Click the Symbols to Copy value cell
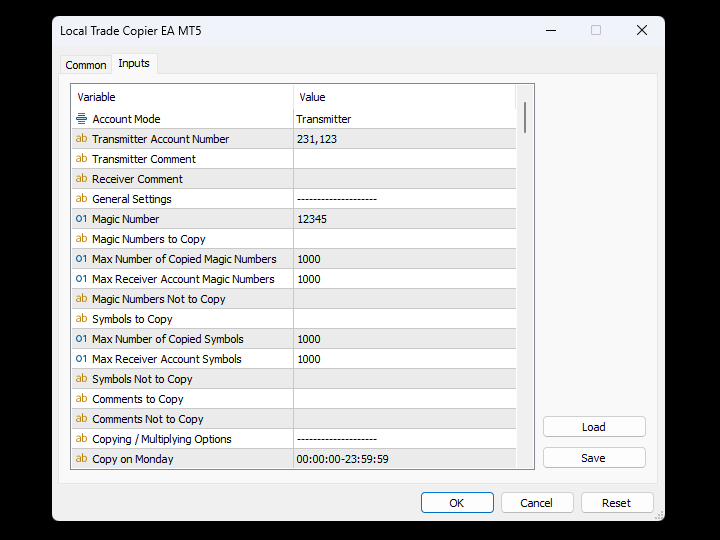This screenshot has width=720, height=540. [x=405, y=319]
